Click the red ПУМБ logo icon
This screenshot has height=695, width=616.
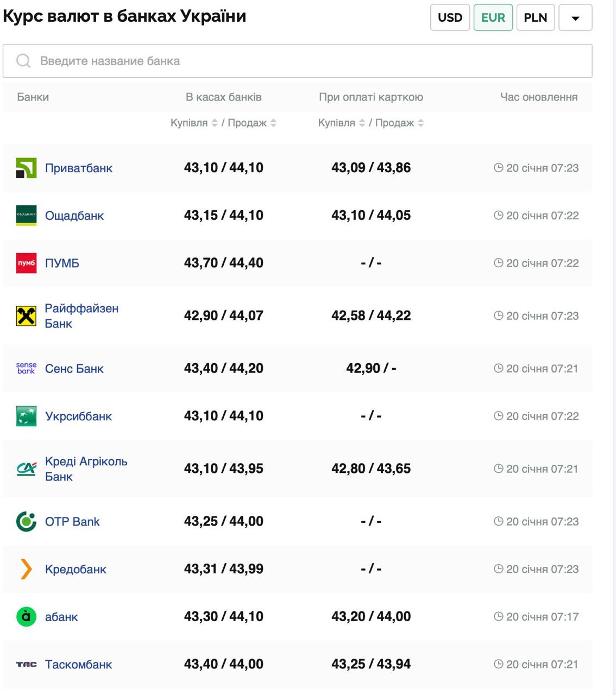tap(26, 263)
